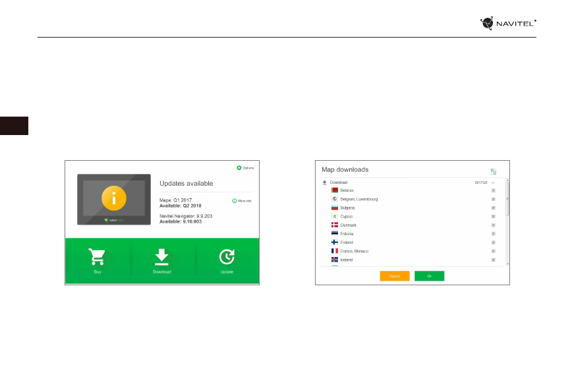Open Options via the gear icon
Image resolution: width=568 pixels, height=392 pixels.
coord(239,168)
